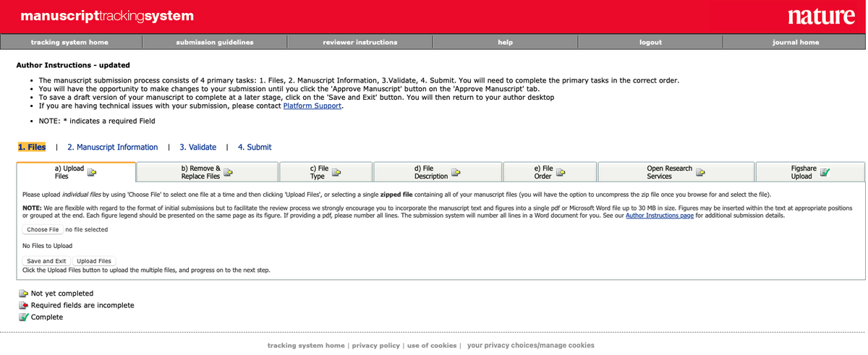The image size is (868, 355).
Task: Open the footer privacy policy link
Action: pos(375,346)
